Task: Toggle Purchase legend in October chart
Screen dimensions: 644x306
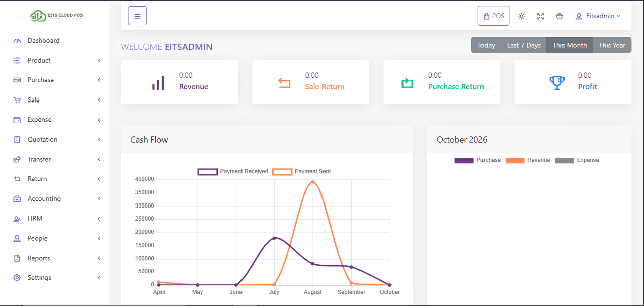Action: click(477, 160)
